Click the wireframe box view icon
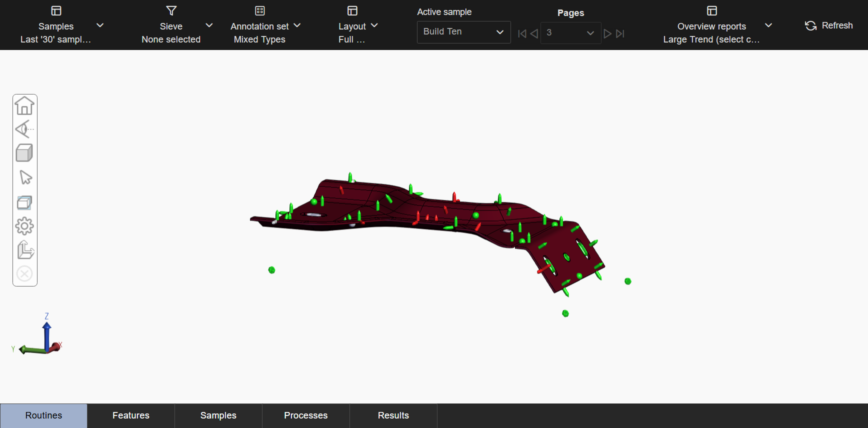The width and height of the screenshot is (868, 428). (24, 202)
